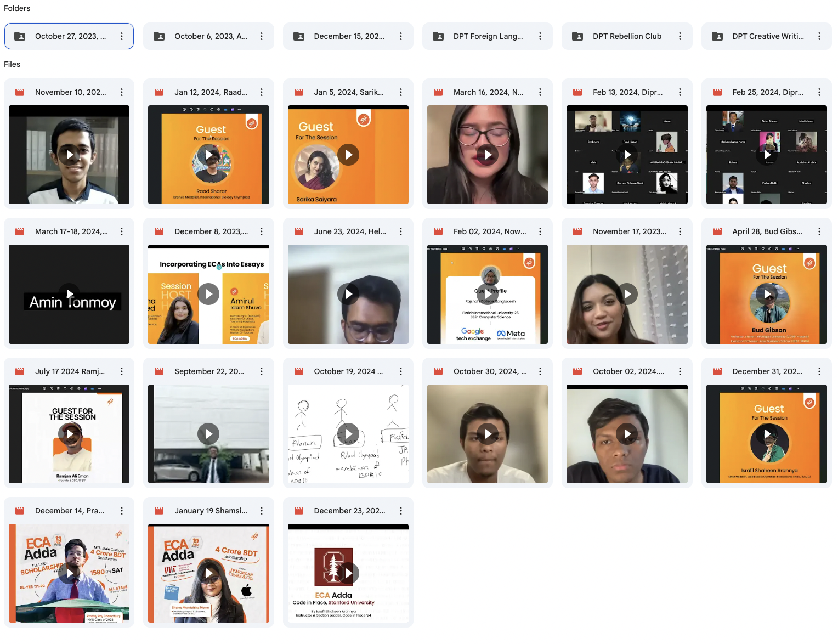This screenshot has height=644, width=838.
Task: Open the Incorporating ECAs Into Essays video thumbnail
Action: 208,294
